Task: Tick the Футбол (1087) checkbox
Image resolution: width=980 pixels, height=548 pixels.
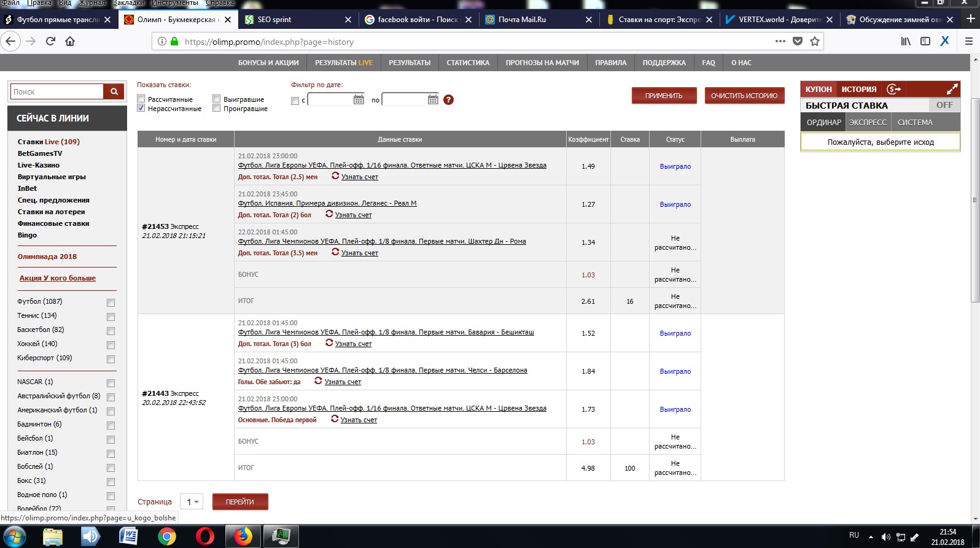Action: click(x=111, y=303)
